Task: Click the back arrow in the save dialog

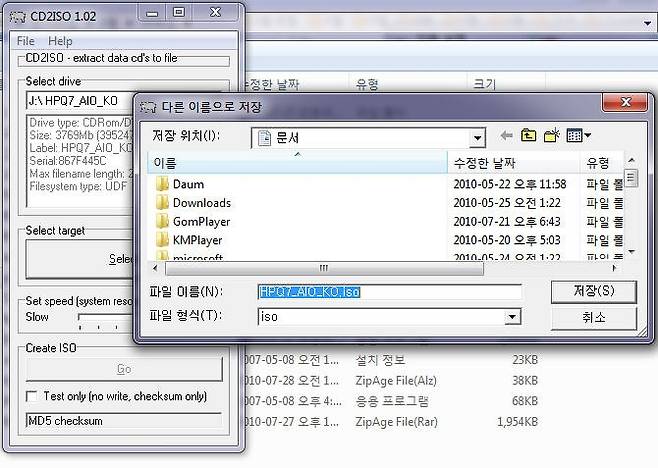Action: (506, 136)
